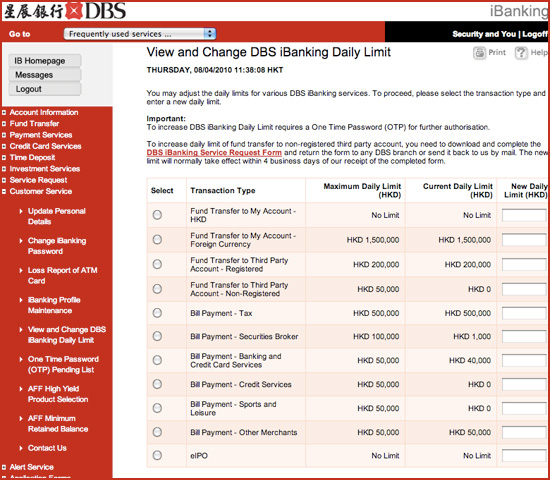Click Securities Broker current limit HKD 1,000
The width and height of the screenshot is (550, 480).
(472, 336)
